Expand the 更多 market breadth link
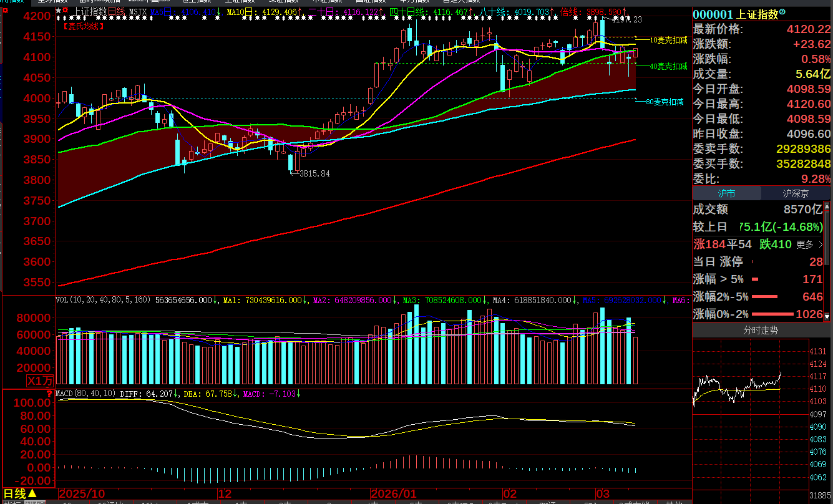The image size is (833, 504). [809, 245]
